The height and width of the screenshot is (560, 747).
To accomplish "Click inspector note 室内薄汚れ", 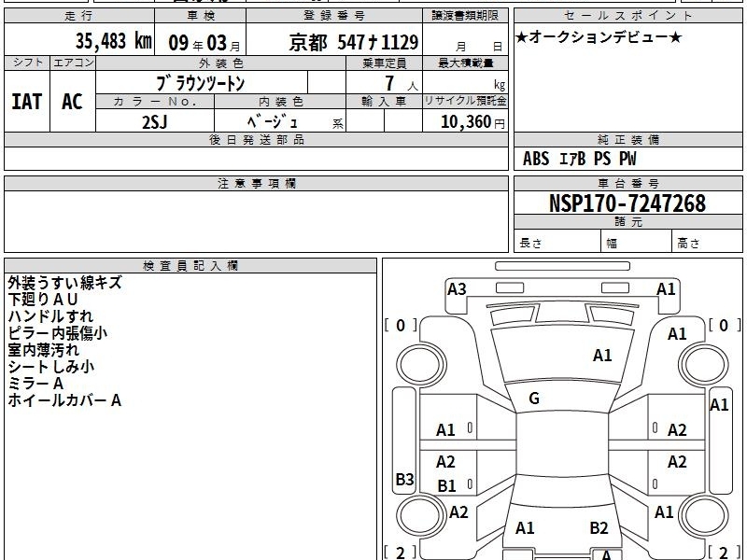I will point(43,350).
